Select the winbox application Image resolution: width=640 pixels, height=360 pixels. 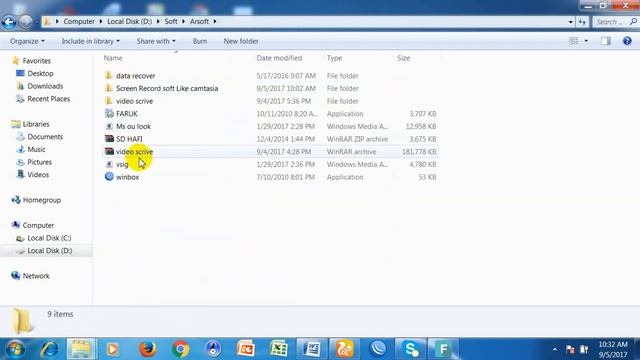pyautogui.click(x=127, y=177)
